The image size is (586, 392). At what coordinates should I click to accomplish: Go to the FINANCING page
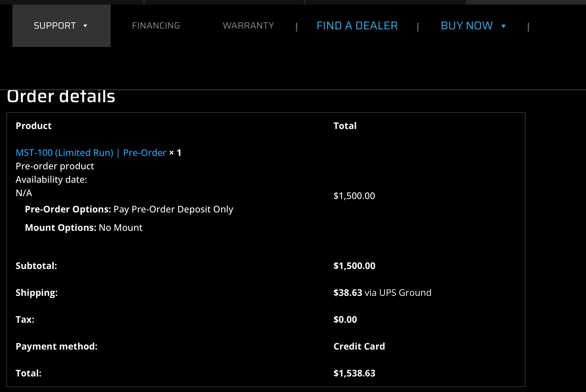pyautogui.click(x=156, y=26)
